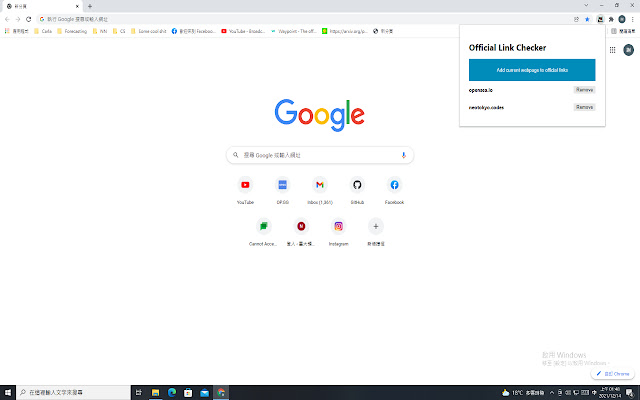The width and height of the screenshot is (640, 400).
Task: Click the Windows taskbar search box
Action: coord(73,393)
